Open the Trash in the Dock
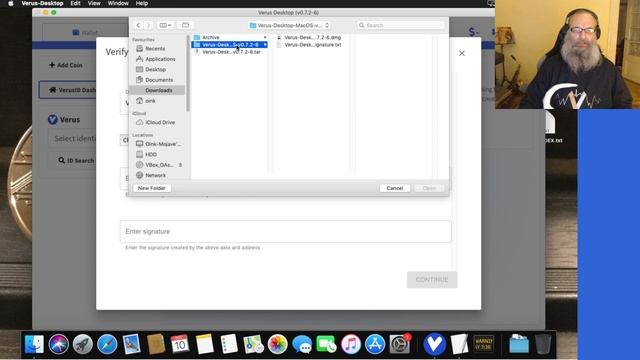The height and width of the screenshot is (360, 640). point(543,344)
